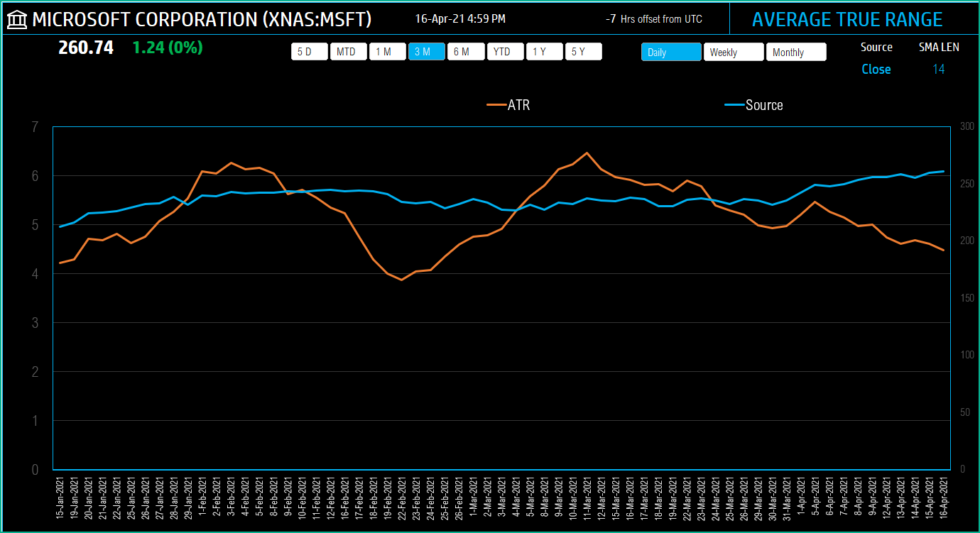Click the bank building icon beside the title

coord(17,18)
